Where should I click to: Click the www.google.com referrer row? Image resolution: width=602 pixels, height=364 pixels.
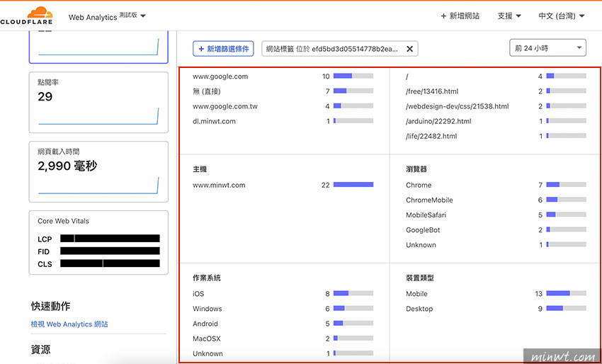[283, 76]
